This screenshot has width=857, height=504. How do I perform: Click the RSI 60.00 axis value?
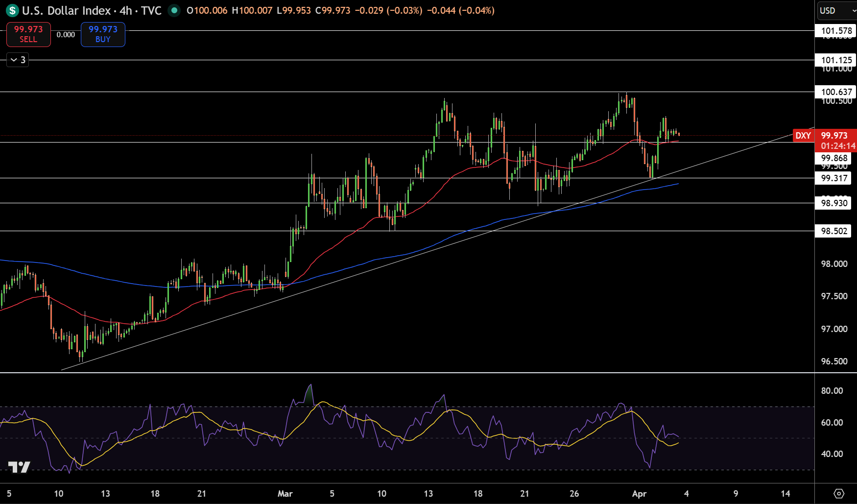pos(832,423)
